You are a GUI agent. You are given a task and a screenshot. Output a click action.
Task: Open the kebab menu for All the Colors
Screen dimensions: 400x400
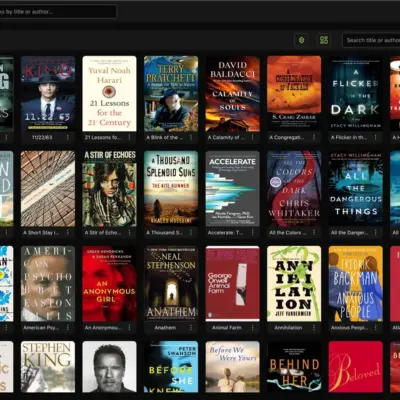[314, 233]
